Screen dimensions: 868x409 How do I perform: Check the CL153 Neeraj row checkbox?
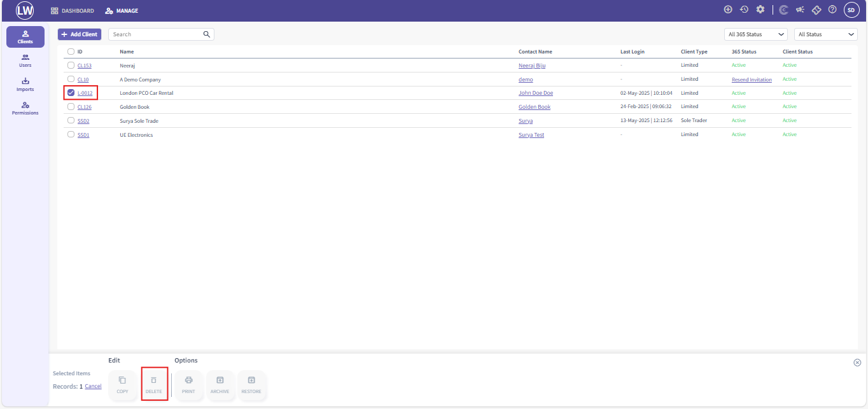click(x=71, y=65)
